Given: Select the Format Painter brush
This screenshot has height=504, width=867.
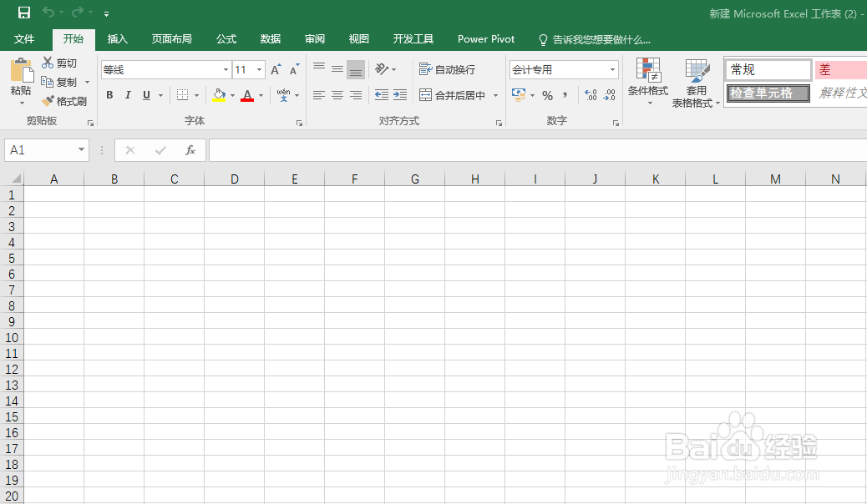Looking at the screenshot, I should click(64, 101).
